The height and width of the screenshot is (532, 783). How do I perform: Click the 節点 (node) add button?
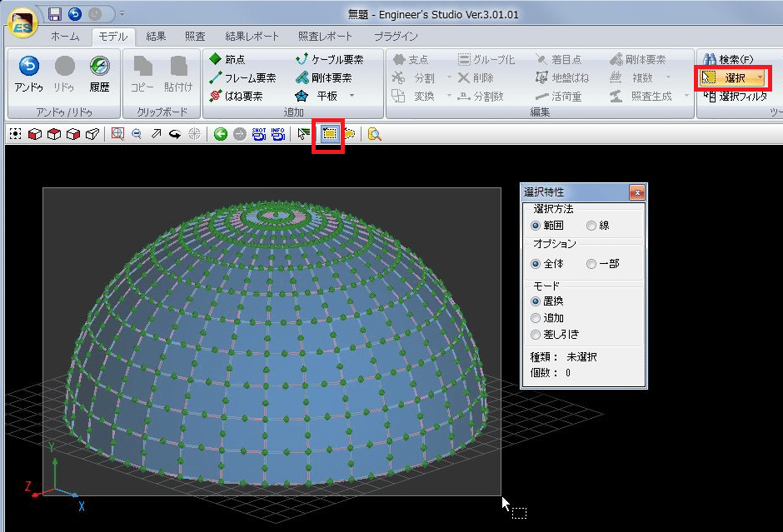pyautogui.click(x=229, y=60)
